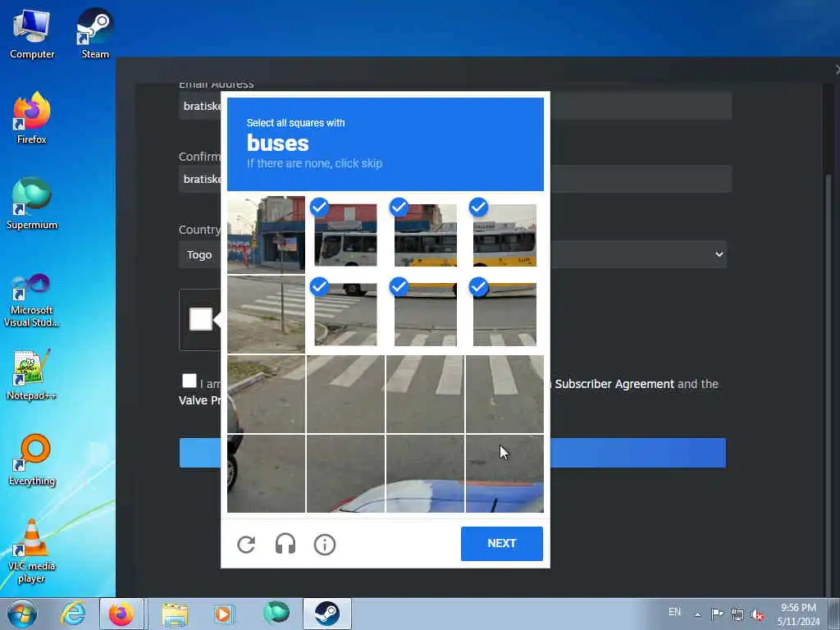Switch to Firefox in the taskbar

click(121, 614)
